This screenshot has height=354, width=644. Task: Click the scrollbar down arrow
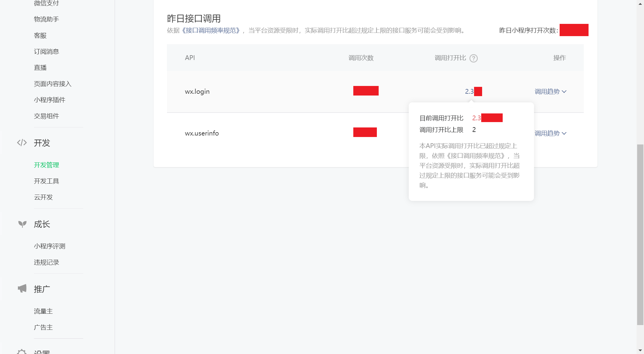coord(640,350)
